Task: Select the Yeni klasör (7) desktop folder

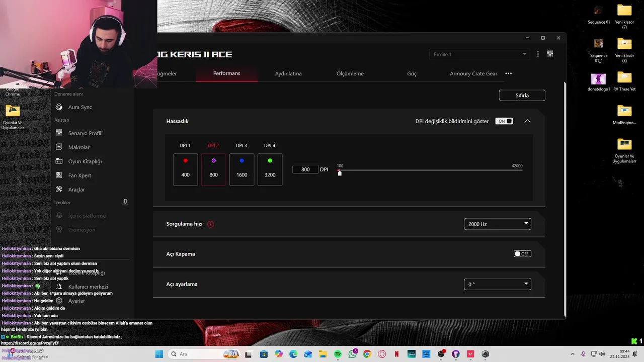Action: [624, 16]
